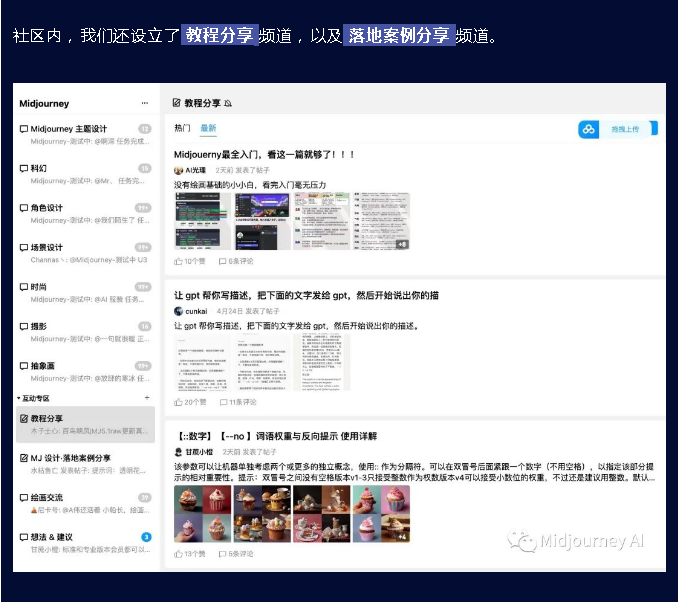Open second cupcake image thumbnail
Image resolution: width=678 pixels, height=602 pixels.
(262, 514)
